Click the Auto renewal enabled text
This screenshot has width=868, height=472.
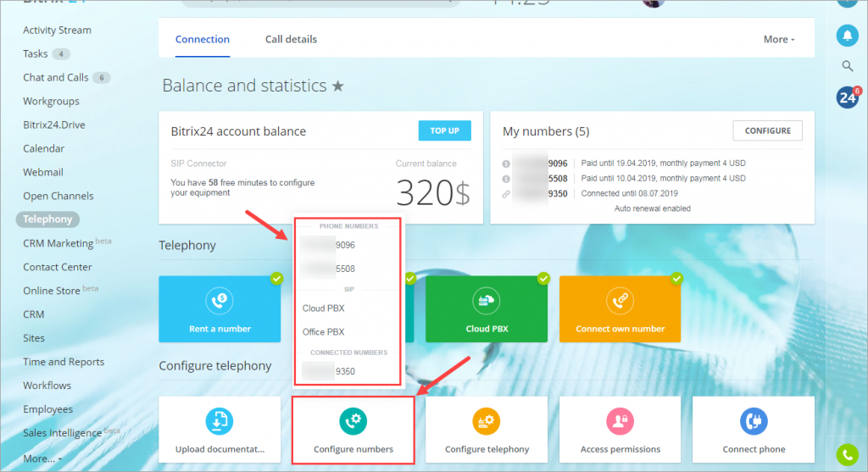[x=652, y=208]
